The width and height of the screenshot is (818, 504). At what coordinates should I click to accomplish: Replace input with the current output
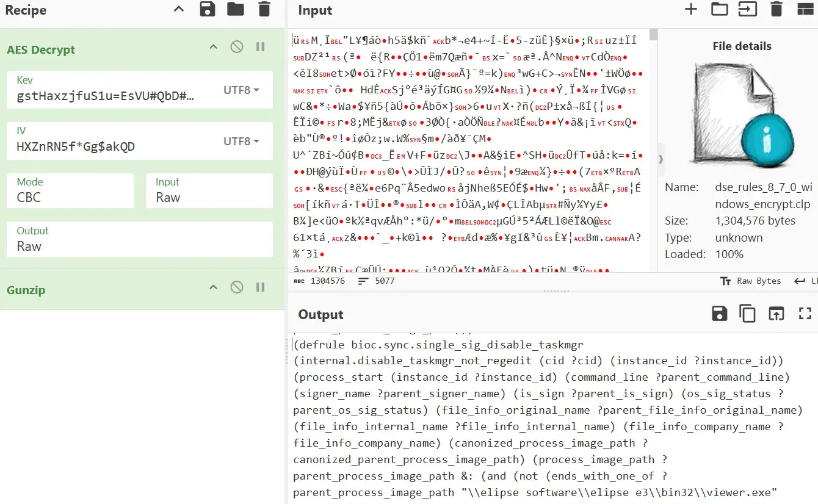click(x=776, y=313)
